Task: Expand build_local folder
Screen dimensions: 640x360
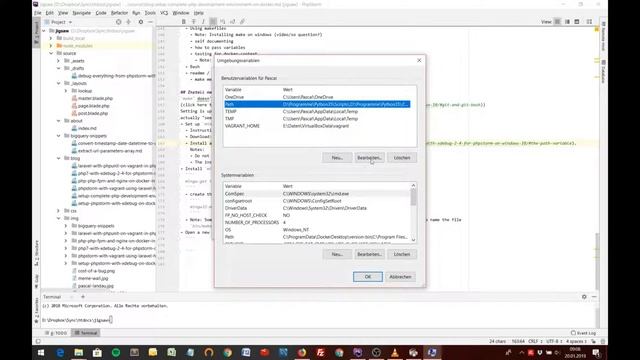Action: coord(51,38)
